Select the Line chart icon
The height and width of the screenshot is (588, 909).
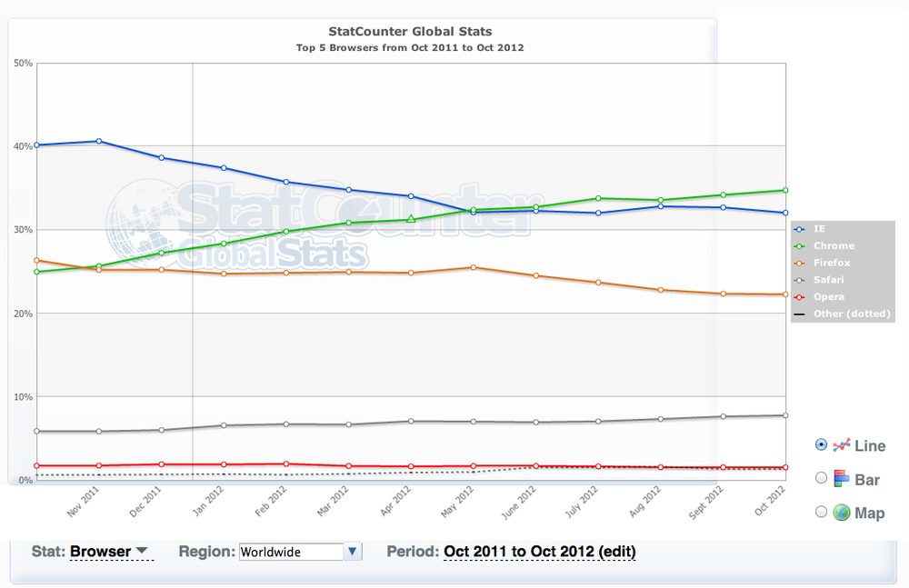click(843, 445)
